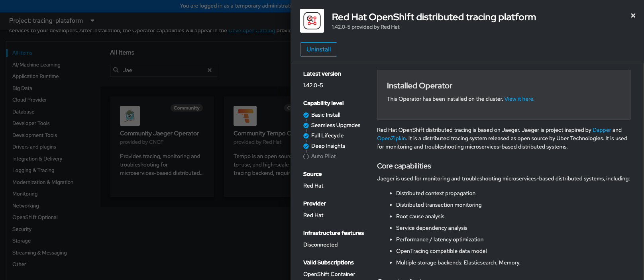Click the 'provided by CNCF' text

141,142
